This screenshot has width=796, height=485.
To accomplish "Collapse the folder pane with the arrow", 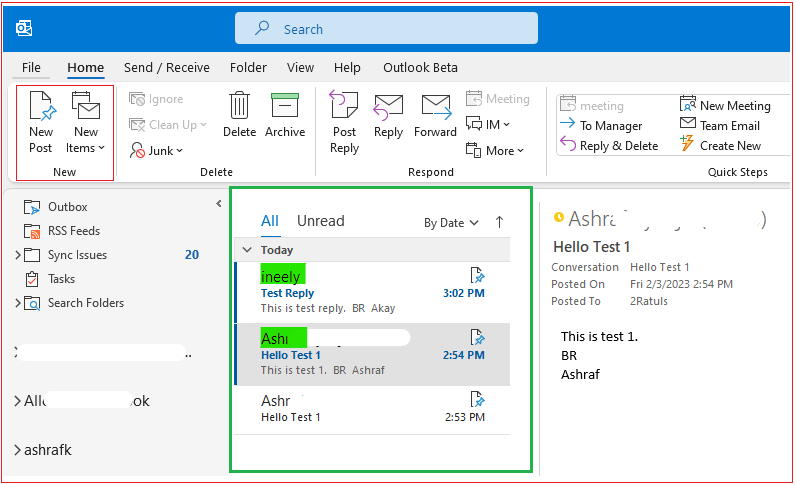I will [219, 204].
